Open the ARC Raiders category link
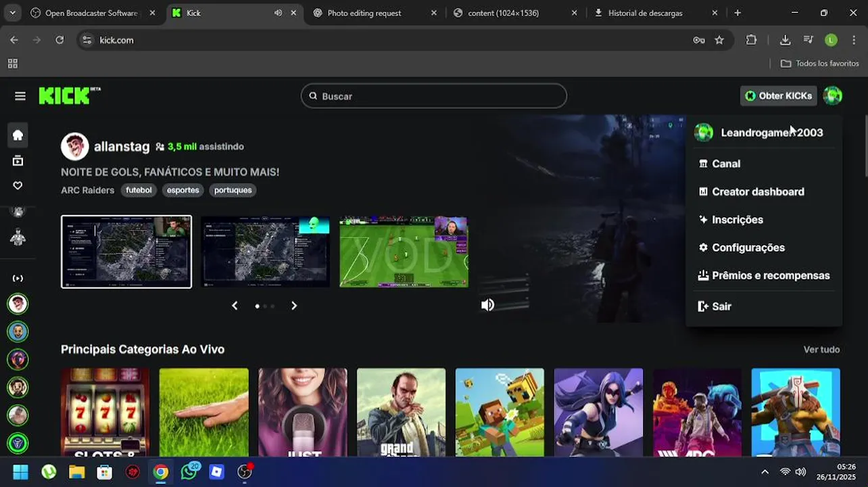The width and height of the screenshot is (868, 487). point(88,190)
